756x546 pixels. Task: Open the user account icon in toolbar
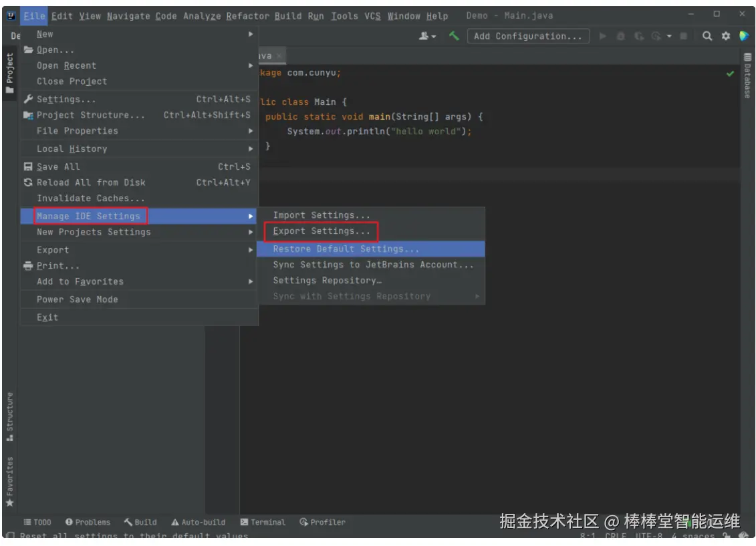pos(424,36)
